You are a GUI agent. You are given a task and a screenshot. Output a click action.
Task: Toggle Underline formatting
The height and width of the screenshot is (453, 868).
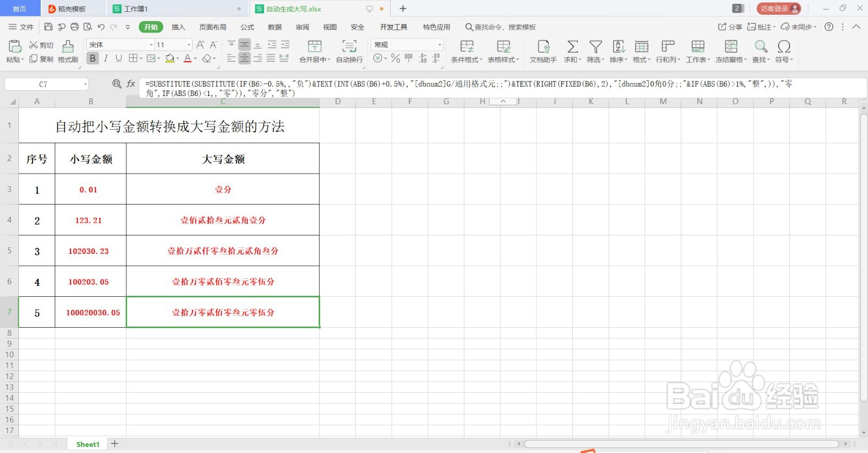[x=119, y=59]
